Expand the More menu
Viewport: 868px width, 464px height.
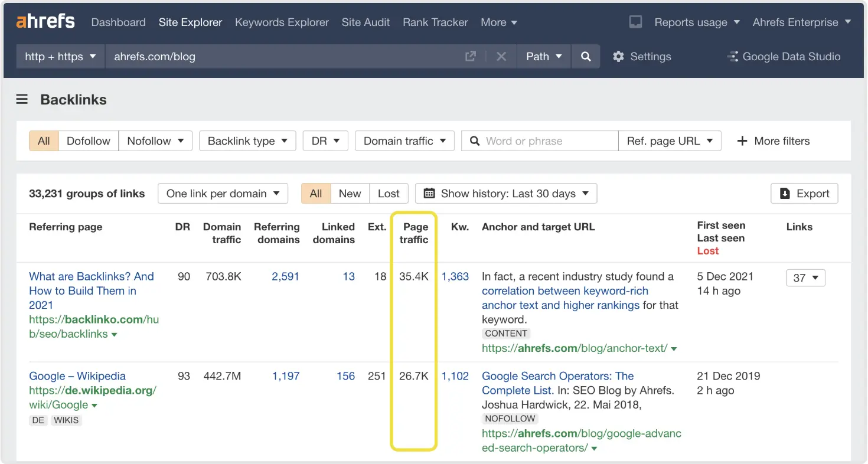[x=499, y=22]
